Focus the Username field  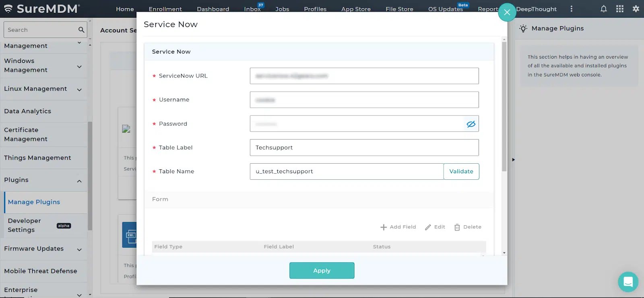pos(364,100)
